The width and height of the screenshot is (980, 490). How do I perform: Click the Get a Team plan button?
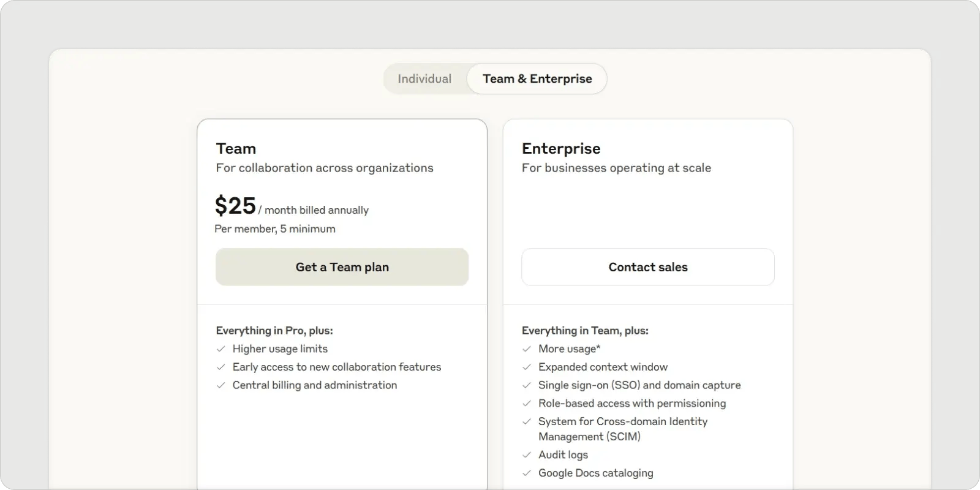[x=342, y=267]
